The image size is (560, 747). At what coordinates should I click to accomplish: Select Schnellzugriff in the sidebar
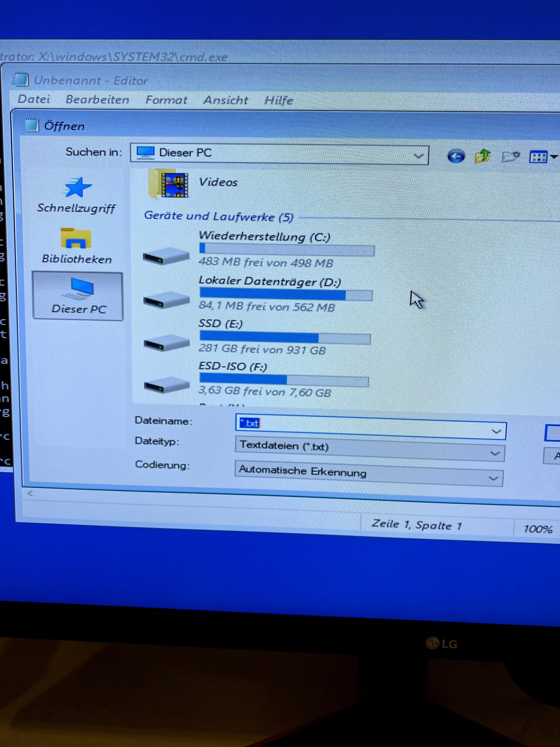point(76,196)
